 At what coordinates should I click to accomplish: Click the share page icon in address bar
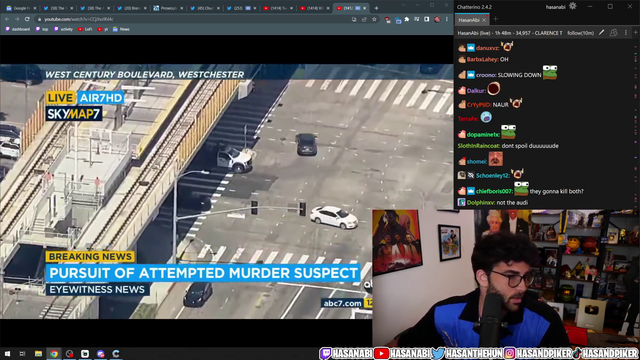pyautogui.click(x=364, y=19)
